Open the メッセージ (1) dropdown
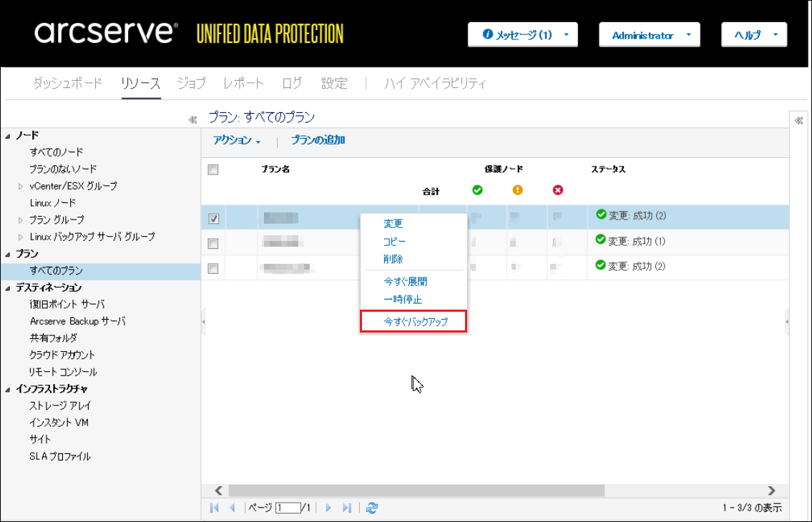Image resolution: width=812 pixels, height=522 pixels. click(x=523, y=35)
